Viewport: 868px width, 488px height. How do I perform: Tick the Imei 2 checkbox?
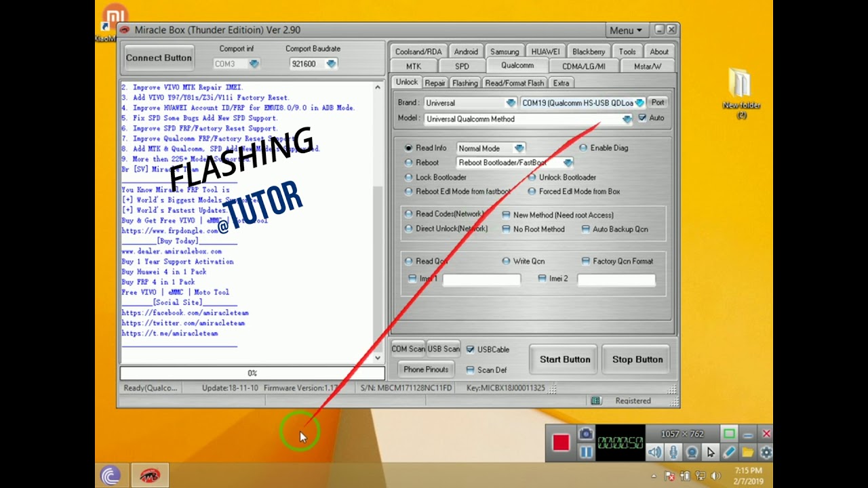pyautogui.click(x=542, y=279)
